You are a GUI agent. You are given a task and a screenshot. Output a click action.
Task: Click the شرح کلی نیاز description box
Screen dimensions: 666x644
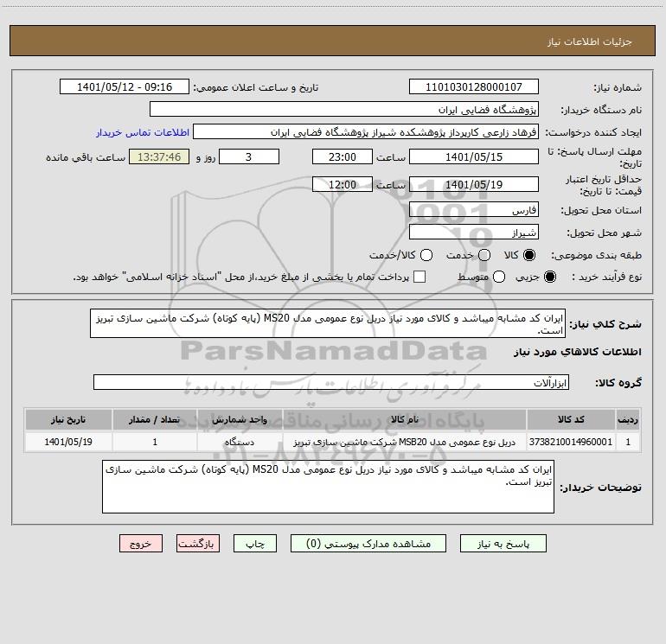(328, 323)
